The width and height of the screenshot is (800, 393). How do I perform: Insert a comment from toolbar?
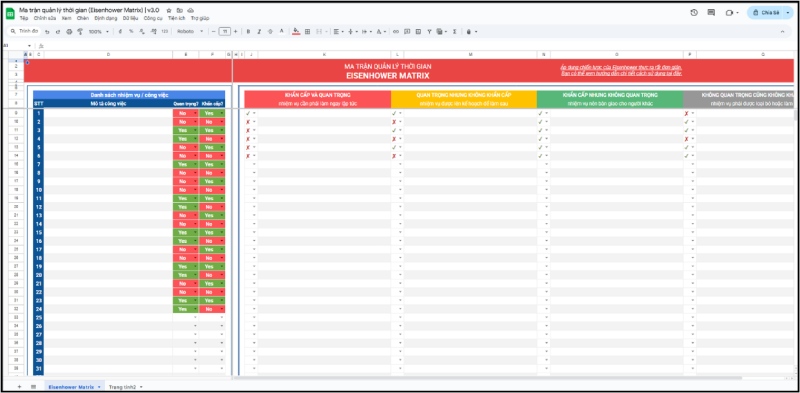click(407, 32)
